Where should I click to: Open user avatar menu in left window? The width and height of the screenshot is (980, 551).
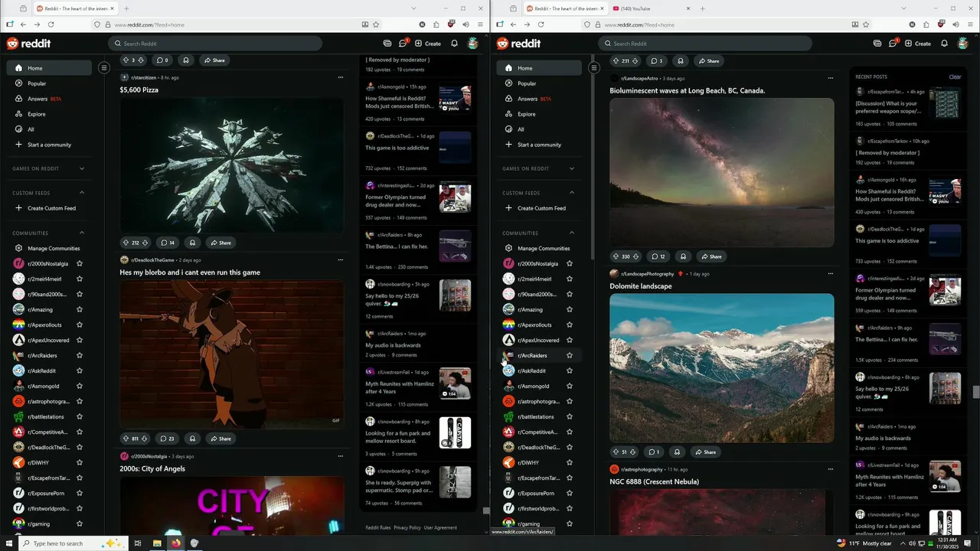tap(472, 44)
